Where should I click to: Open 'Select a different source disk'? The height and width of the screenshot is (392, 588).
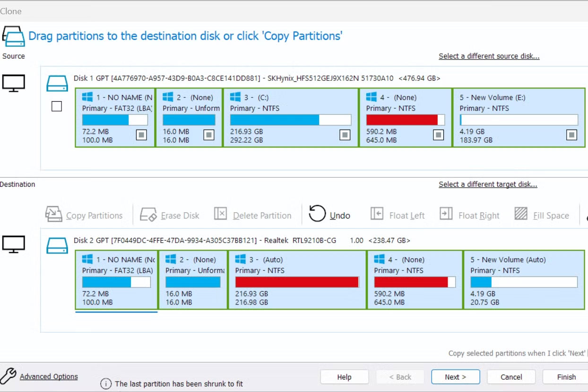(x=489, y=56)
